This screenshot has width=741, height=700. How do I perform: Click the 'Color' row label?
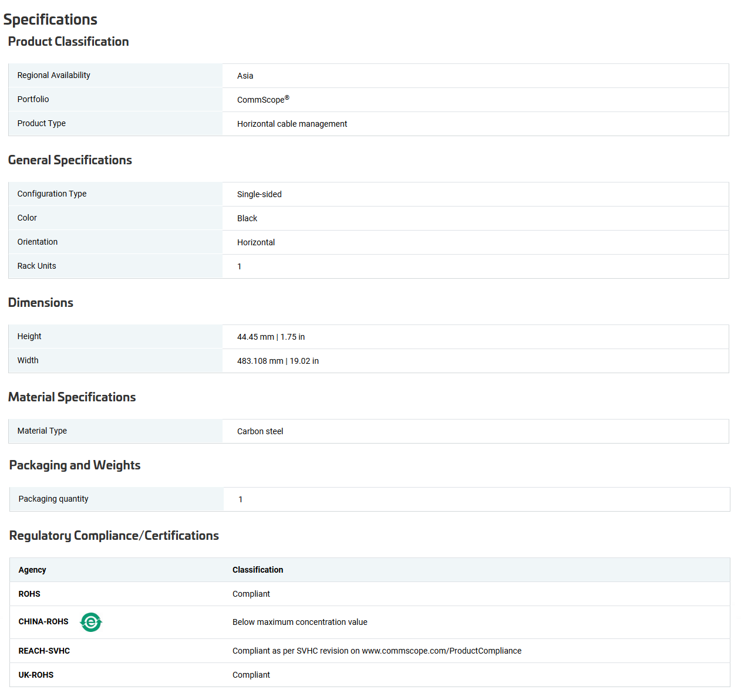tap(27, 218)
